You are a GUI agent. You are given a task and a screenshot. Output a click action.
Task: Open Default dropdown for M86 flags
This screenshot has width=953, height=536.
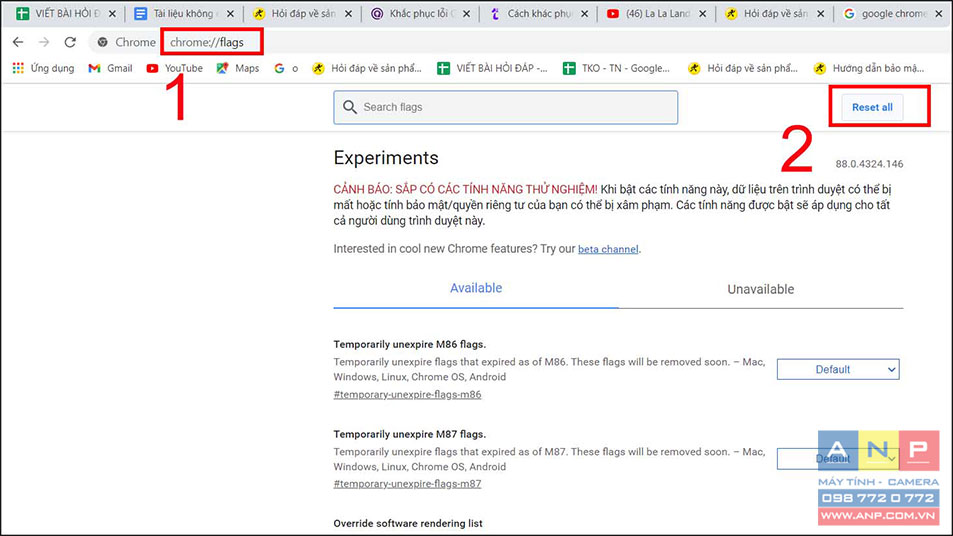(838, 369)
